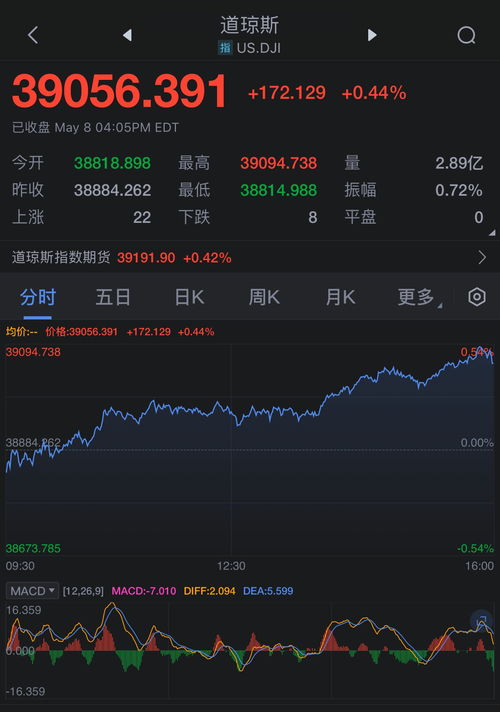This screenshot has width=500, height=712.
Task: Go to previous stock with left triangle
Action: tap(128, 35)
